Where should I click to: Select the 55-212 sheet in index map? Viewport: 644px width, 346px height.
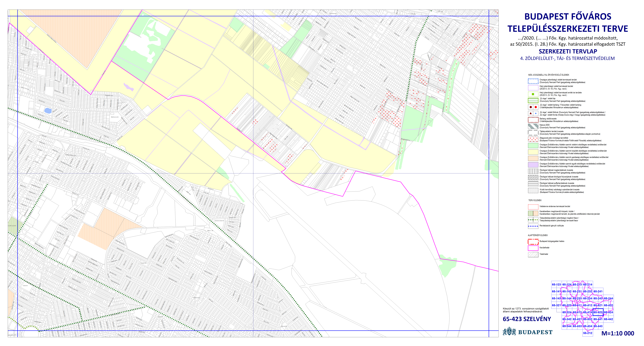pos(588,333)
